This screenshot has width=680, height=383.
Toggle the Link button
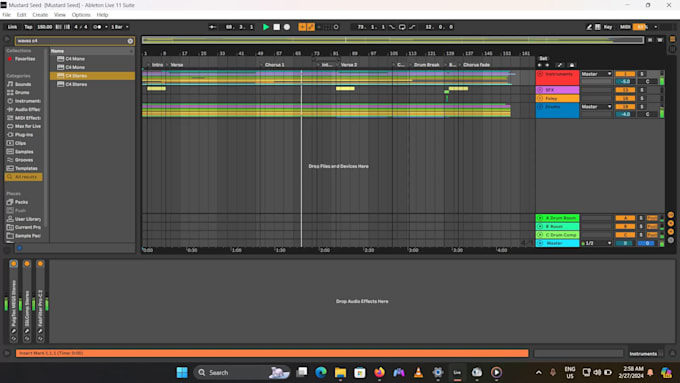(x=12, y=27)
